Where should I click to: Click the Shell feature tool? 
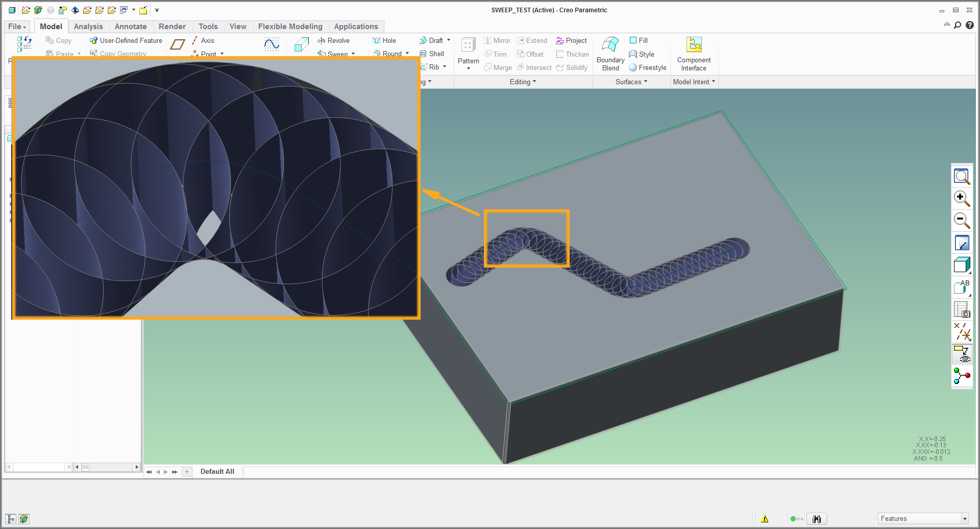pos(432,54)
